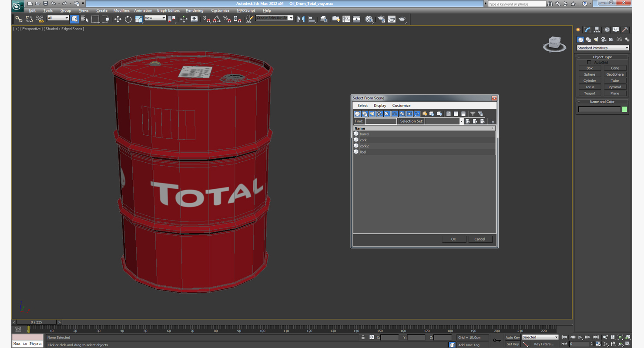Enable the AutoGrid checkbox
This screenshot has width=644, height=348.
589,63
